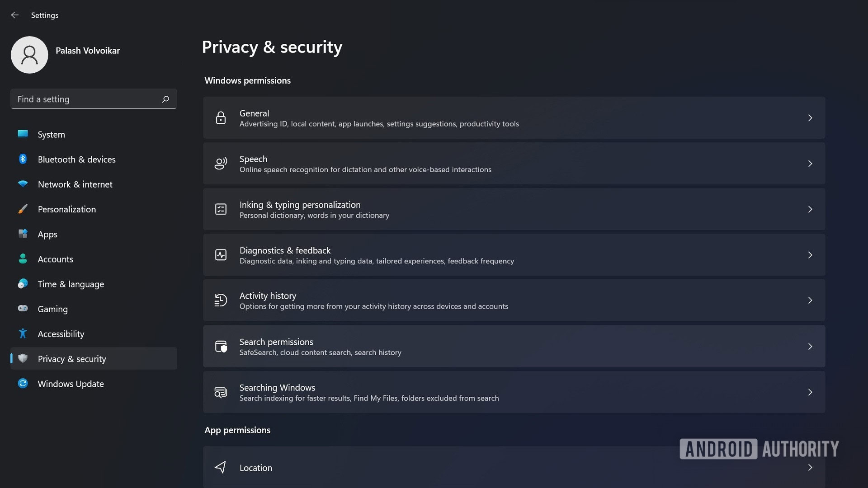Open the General permissions settings
868x488 pixels.
click(x=514, y=118)
